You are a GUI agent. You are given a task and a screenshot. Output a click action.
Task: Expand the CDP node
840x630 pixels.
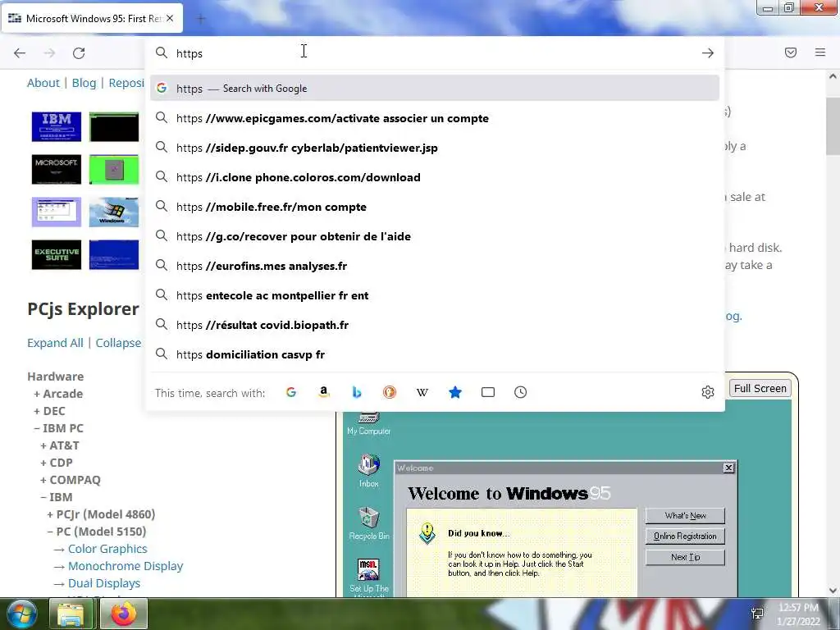tap(57, 463)
